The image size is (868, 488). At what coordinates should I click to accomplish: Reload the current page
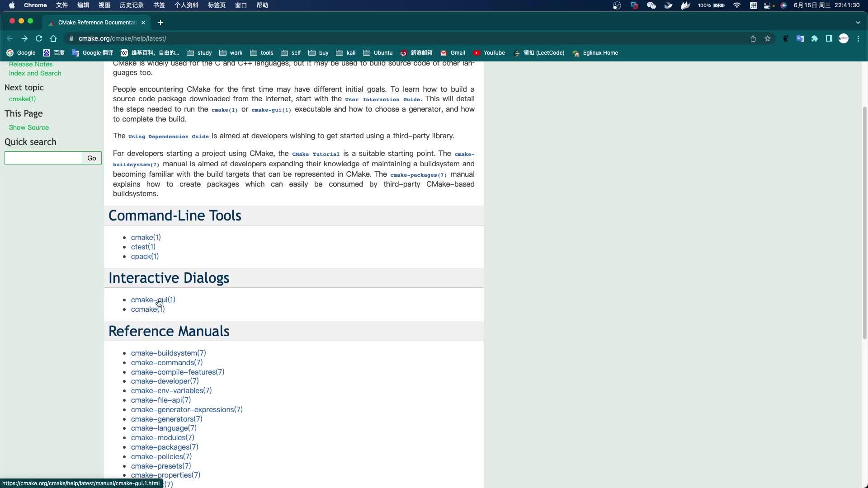[39, 38]
